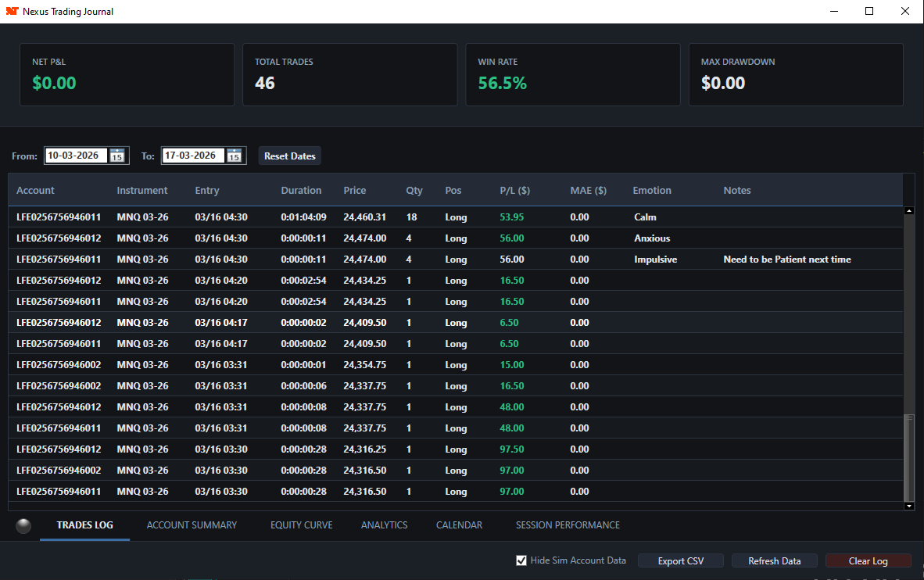The width and height of the screenshot is (924, 580).
Task: Refresh trades with the Refresh Data button
Action: (x=774, y=560)
